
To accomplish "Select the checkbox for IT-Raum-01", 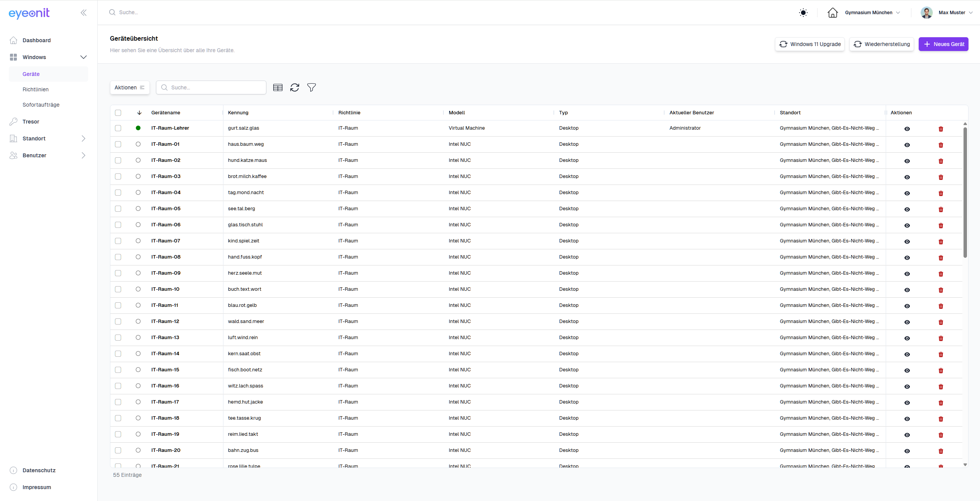I will pyautogui.click(x=118, y=144).
